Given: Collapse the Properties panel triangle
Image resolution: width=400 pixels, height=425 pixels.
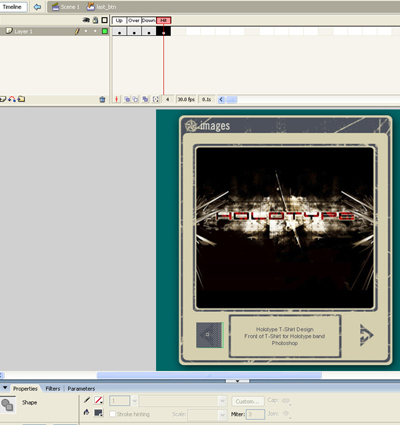Looking at the screenshot, I should (x=5, y=388).
